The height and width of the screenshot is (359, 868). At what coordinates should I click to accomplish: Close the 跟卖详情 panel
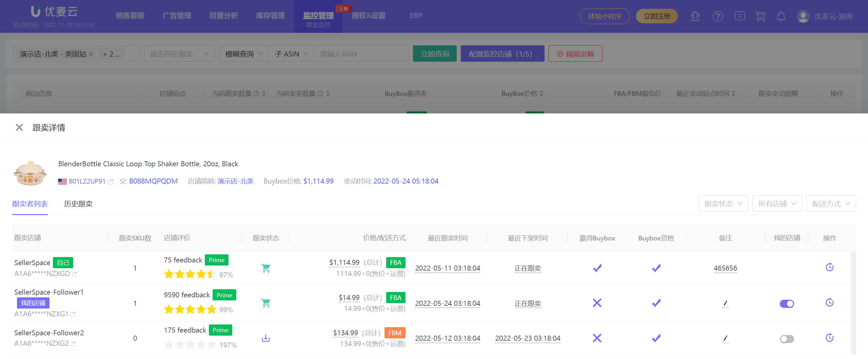19,127
